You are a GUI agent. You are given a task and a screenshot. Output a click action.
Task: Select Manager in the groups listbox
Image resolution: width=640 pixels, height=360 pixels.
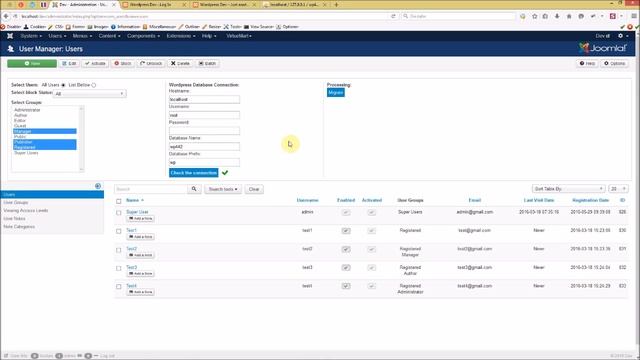[44, 131]
